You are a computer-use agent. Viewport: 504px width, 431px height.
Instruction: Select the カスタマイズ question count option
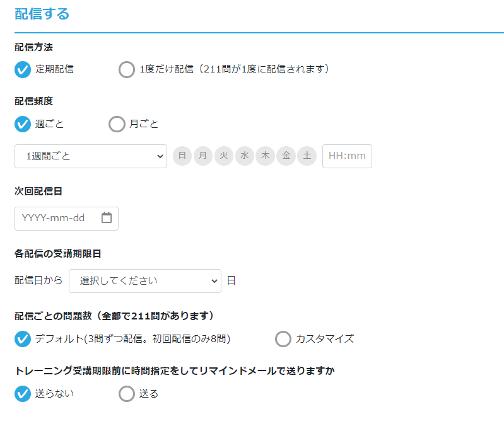(283, 339)
